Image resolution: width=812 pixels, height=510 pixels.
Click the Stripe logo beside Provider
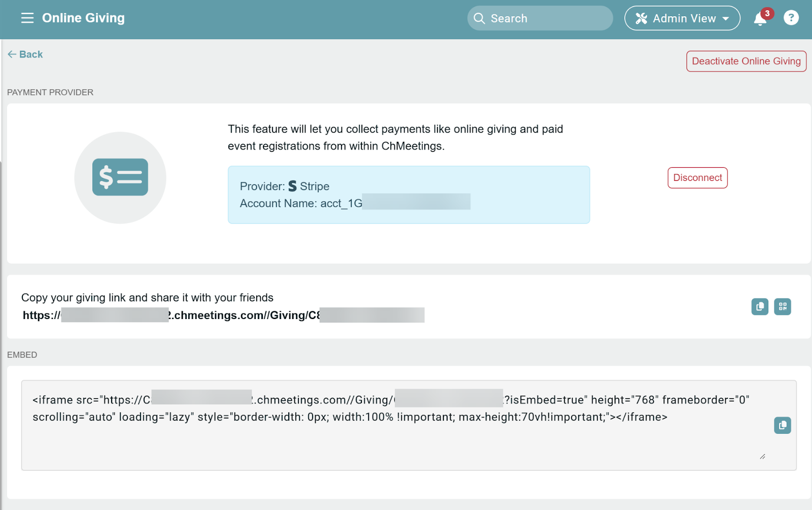point(292,186)
